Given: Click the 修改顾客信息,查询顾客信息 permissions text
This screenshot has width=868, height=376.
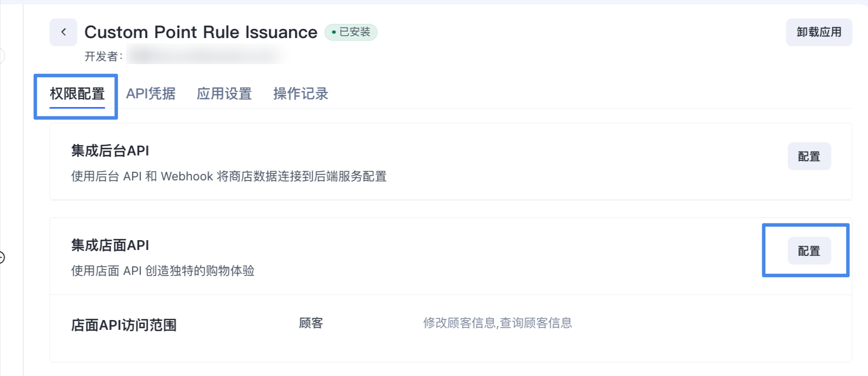Looking at the screenshot, I should pyautogui.click(x=497, y=323).
